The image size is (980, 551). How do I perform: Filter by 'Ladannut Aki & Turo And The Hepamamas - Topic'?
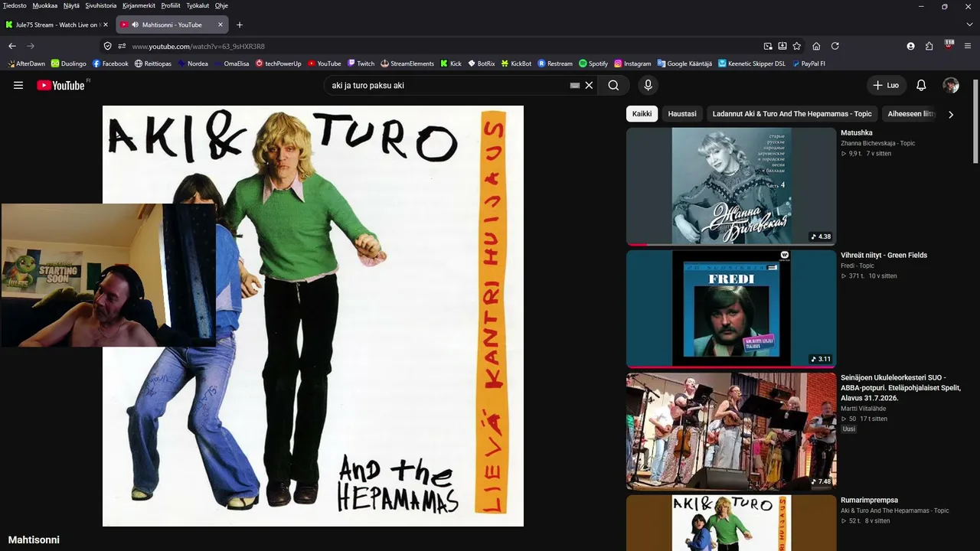click(x=792, y=114)
